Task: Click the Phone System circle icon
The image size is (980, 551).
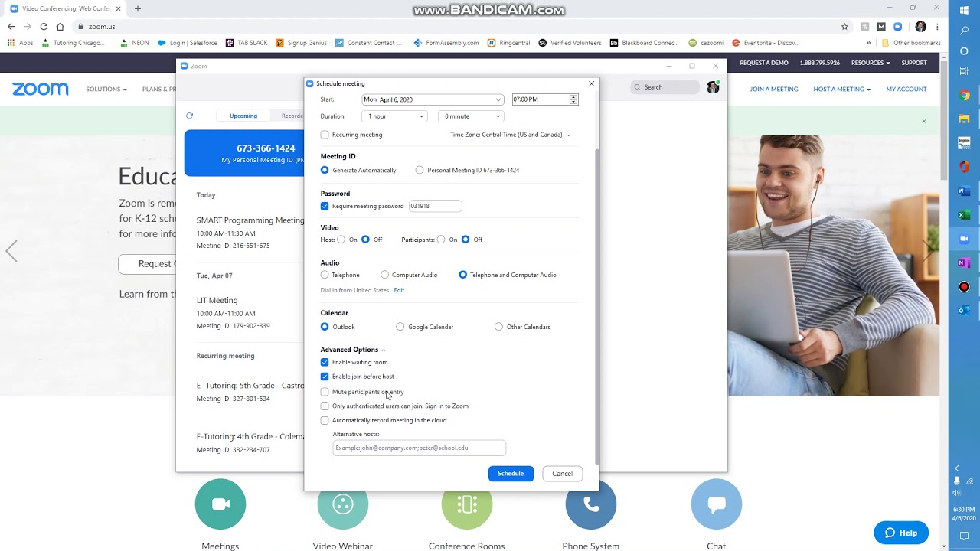Action: point(591,504)
